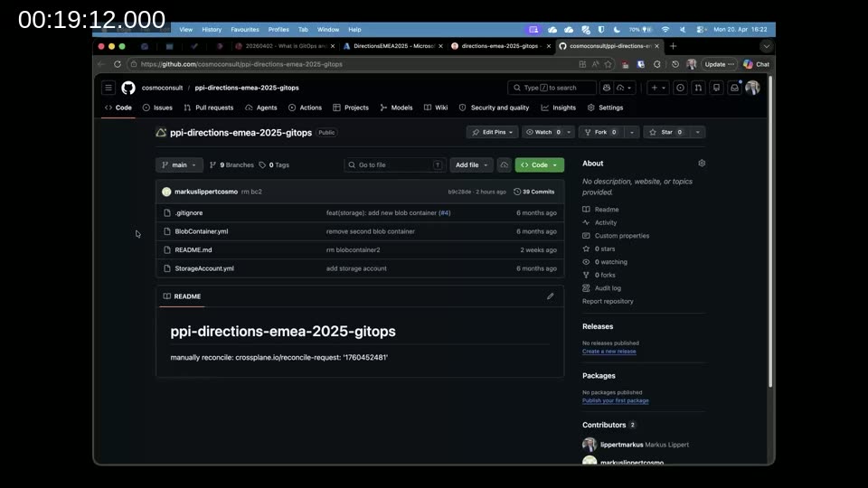Open the issues icon in GitHub header

click(x=680, y=88)
